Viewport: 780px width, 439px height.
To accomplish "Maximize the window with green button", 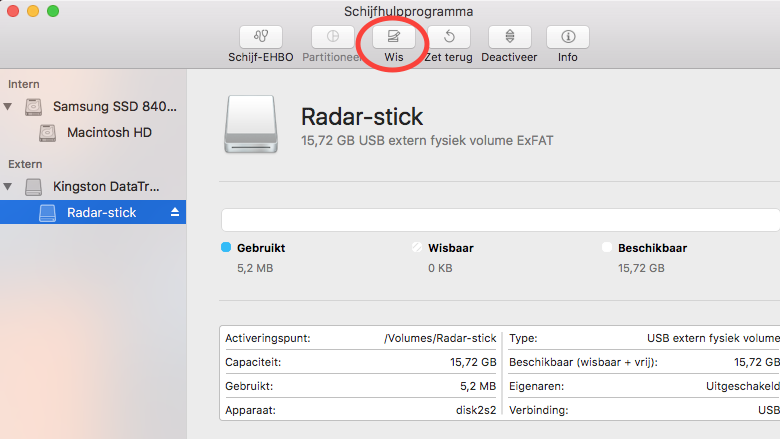I will [x=53, y=11].
